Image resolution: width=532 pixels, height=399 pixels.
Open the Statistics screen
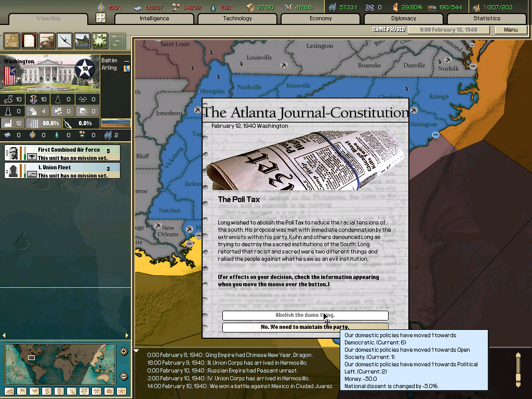pyautogui.click(x=487, y=18)
